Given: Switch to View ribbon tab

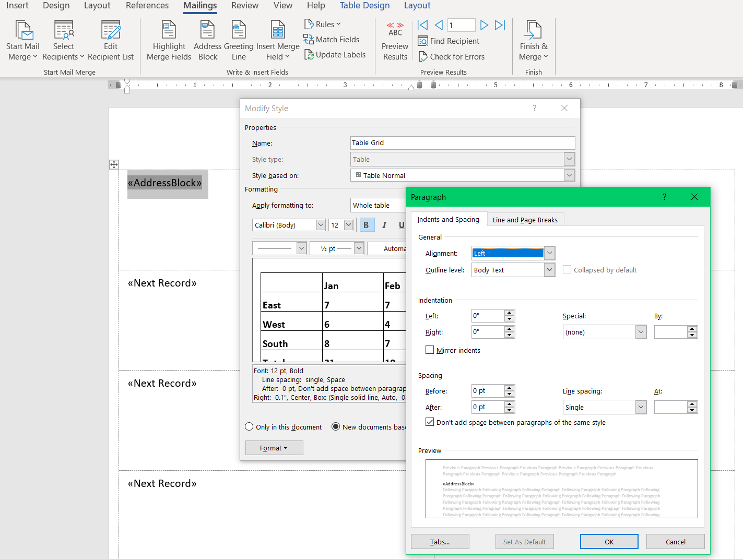Looking at the screenshot, I should (x=283, y=6).
